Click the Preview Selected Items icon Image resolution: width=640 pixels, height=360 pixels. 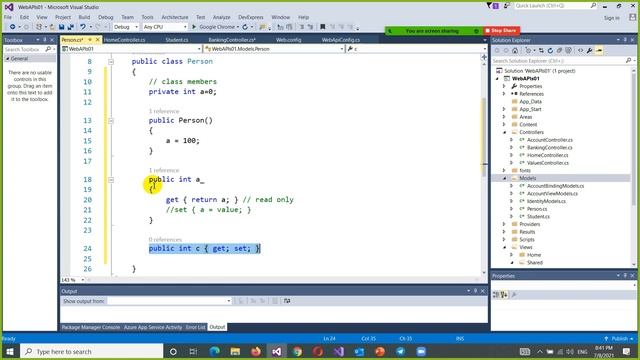599,51
